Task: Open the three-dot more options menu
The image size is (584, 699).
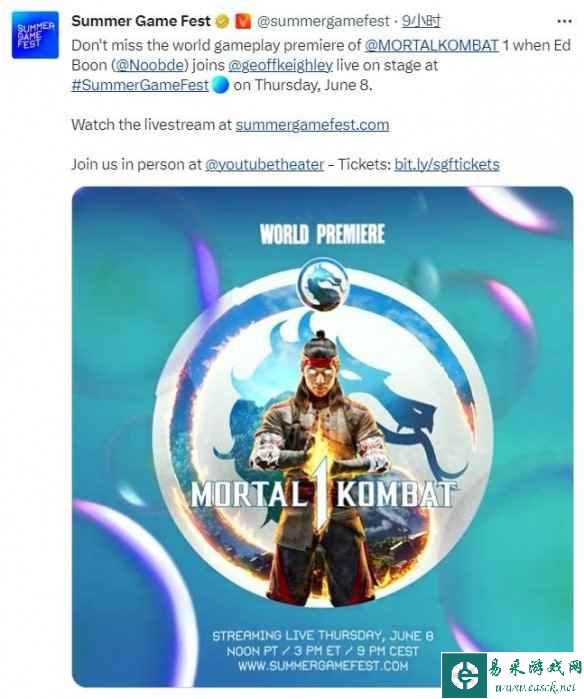Action: click(564, 21)
